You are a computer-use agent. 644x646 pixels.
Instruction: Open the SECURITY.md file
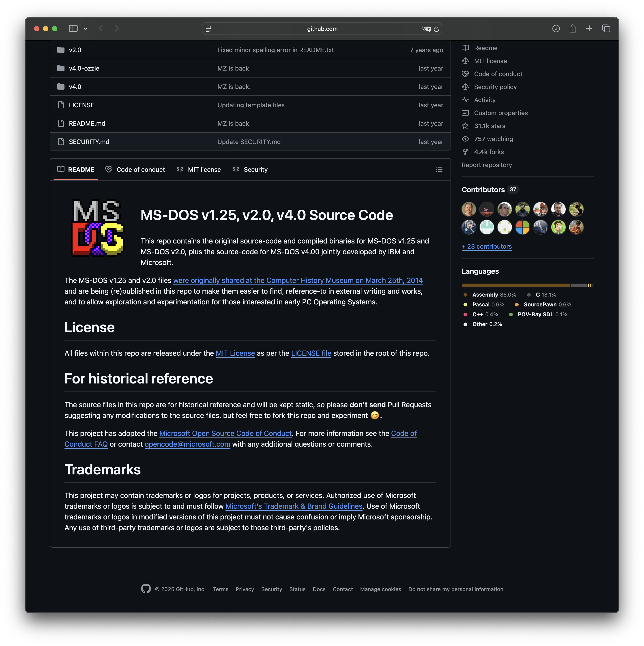coord(89,142)
